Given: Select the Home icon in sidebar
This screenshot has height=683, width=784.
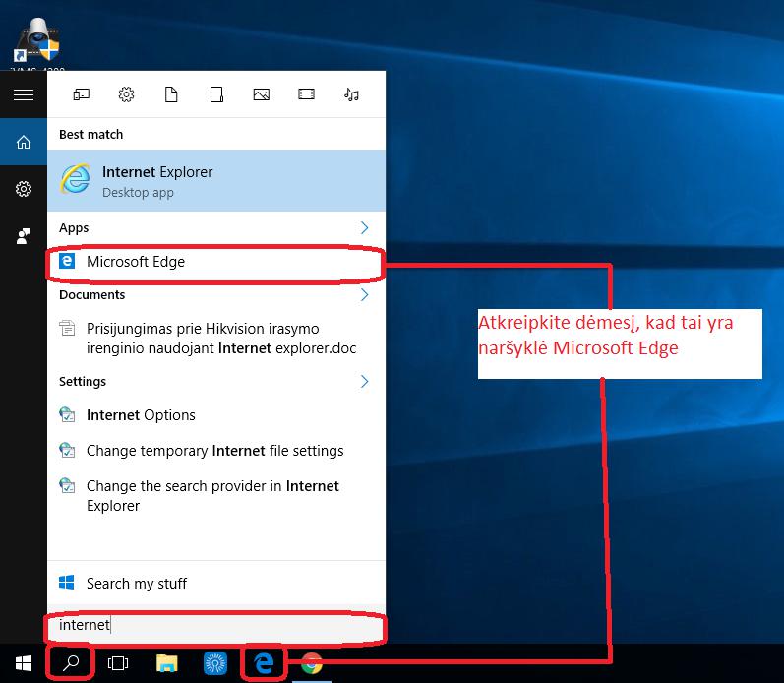Looking at the screenshot, I should 24,142.
